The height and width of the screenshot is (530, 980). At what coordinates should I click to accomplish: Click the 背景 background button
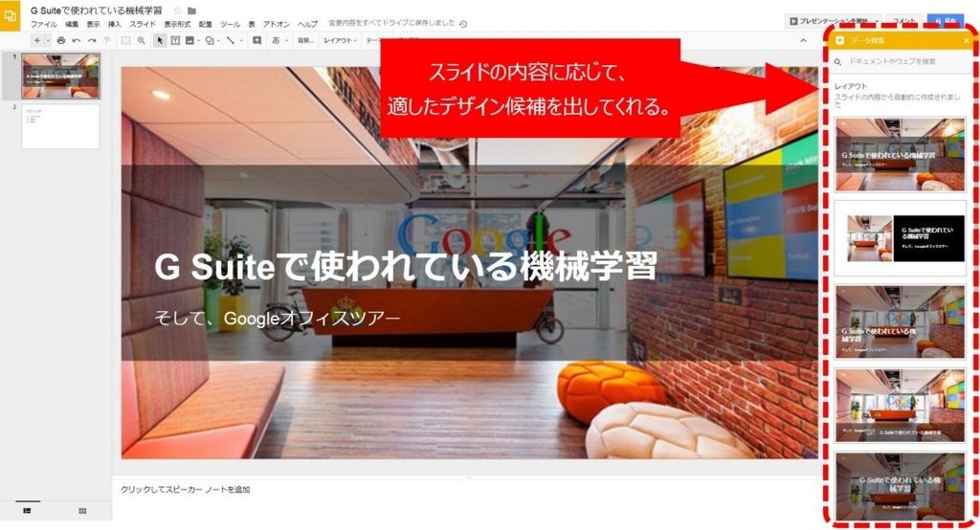click(305, 40)
